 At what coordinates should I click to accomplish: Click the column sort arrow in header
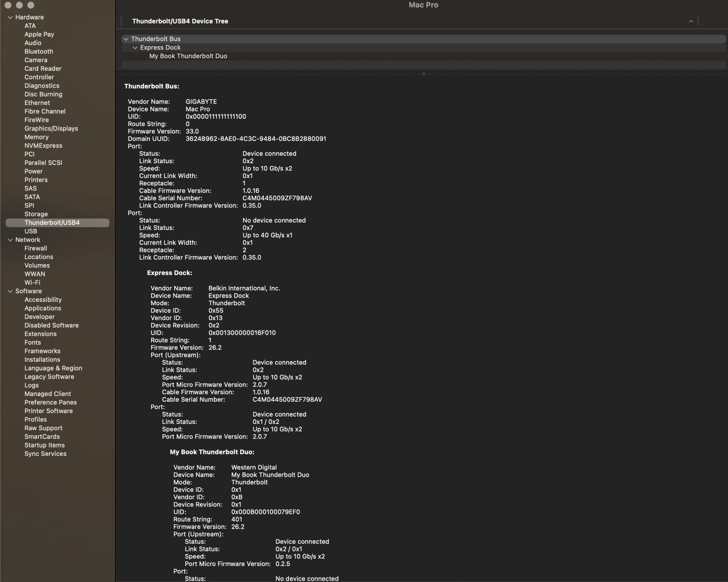pos(691,21)
